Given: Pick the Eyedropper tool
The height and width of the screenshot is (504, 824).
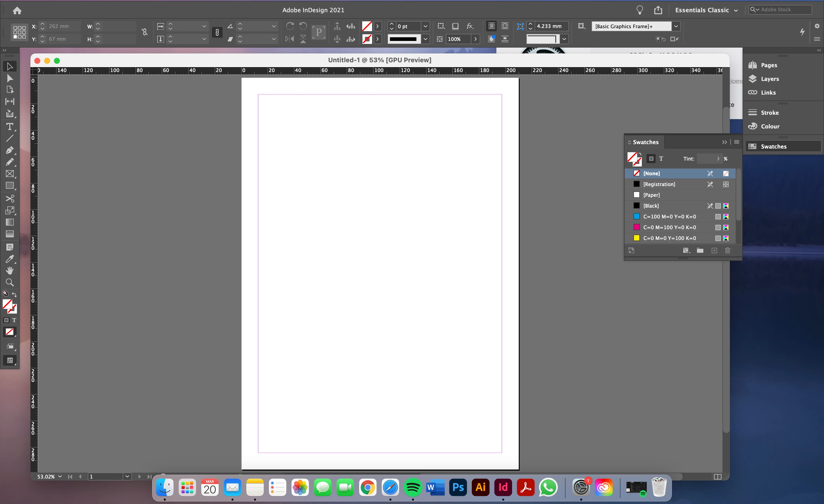Looking at the screenshot, I should pyautogui.click(x=10, y=259).
